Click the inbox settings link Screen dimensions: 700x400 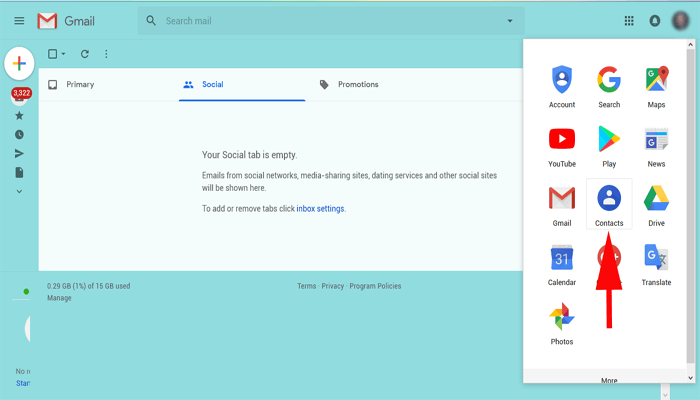click(320, 208)
